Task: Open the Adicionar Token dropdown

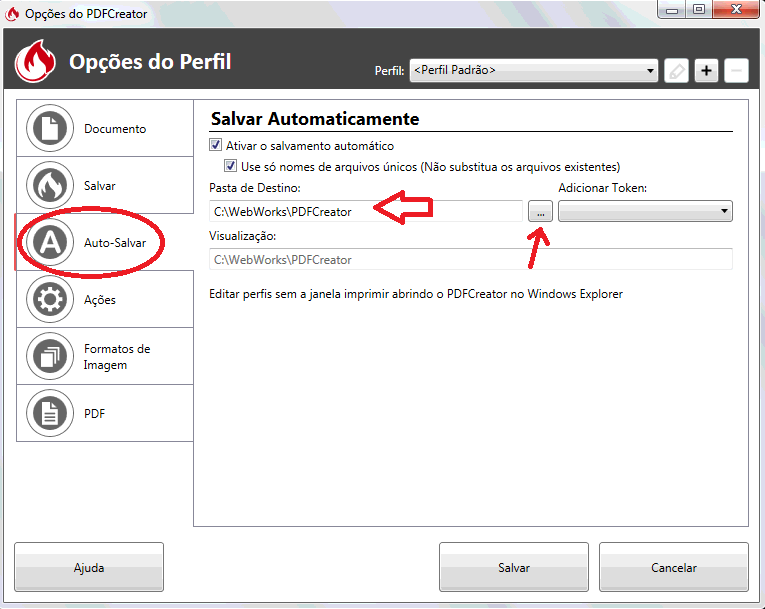Action: 645,211
